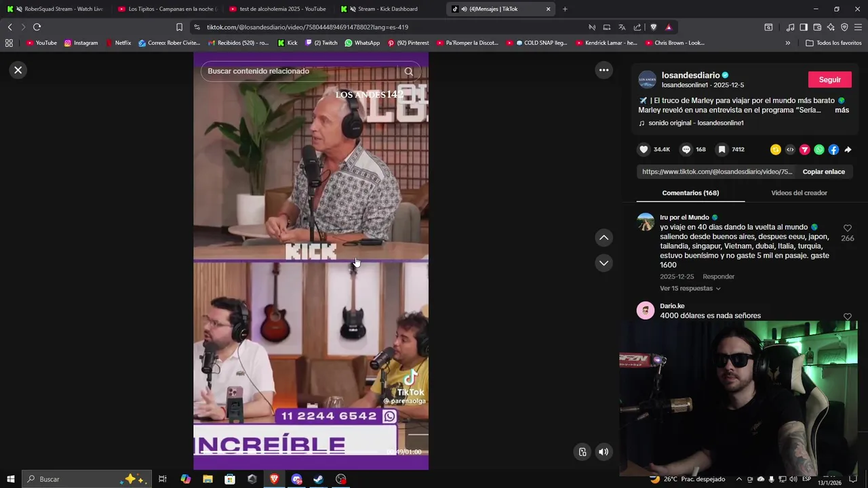Image resolution: width=868 pixels, height=488 pixels.
Task: Open Iru por el Mundo's profile
Action: pos(684,218)
